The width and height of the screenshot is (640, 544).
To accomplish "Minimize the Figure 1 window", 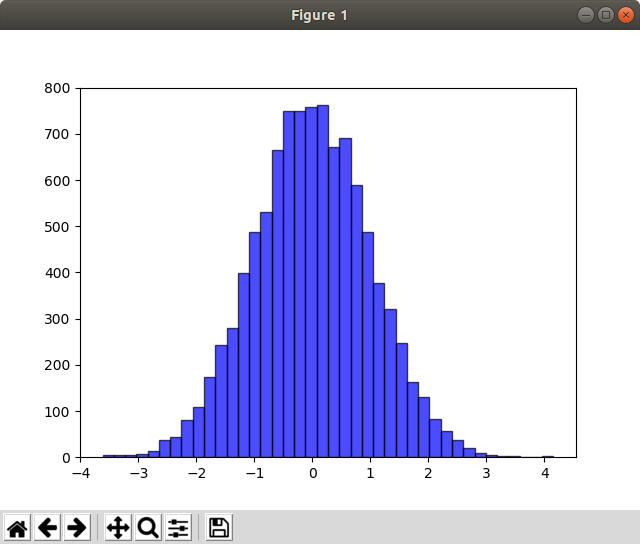I will coord(586,15).
